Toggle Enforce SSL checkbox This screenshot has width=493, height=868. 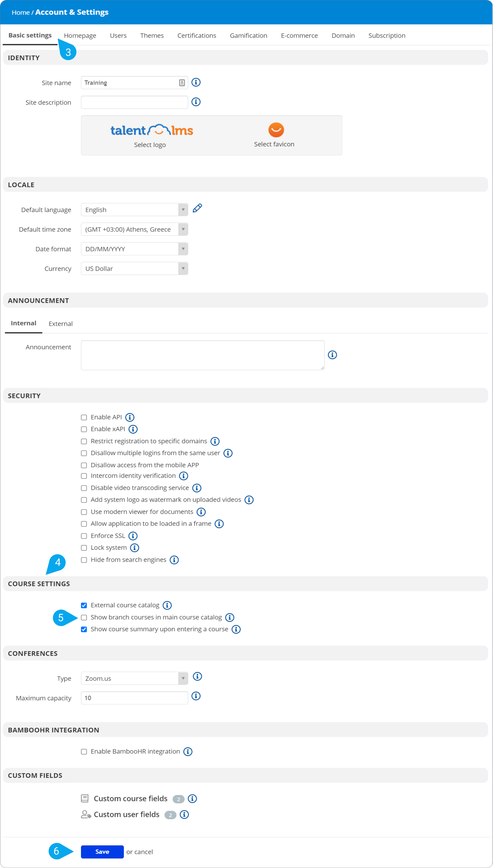coord(84,536)
